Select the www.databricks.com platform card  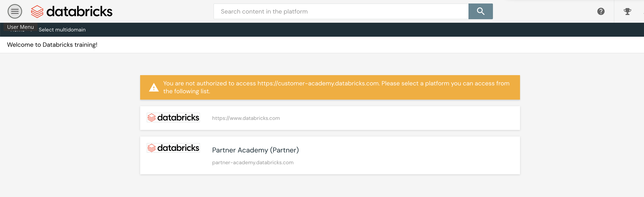click(x=400, y=118)
